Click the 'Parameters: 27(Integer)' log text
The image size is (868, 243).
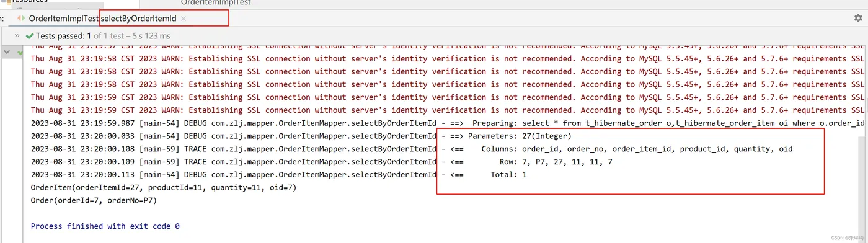[x=520, y=136]
